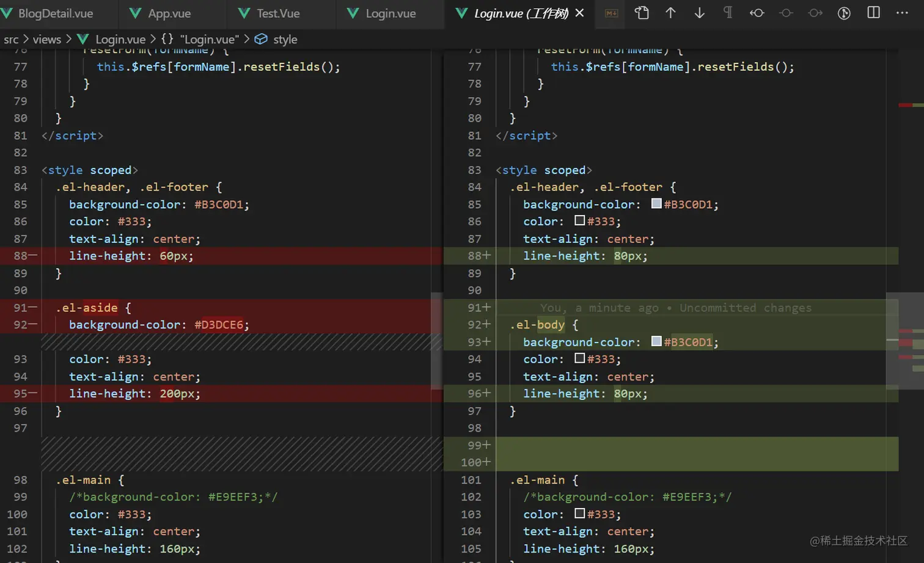Open the #333 color swatch on line 86
Image resolution: width=924 pixels, height=563 pixels.
[579, 220]
